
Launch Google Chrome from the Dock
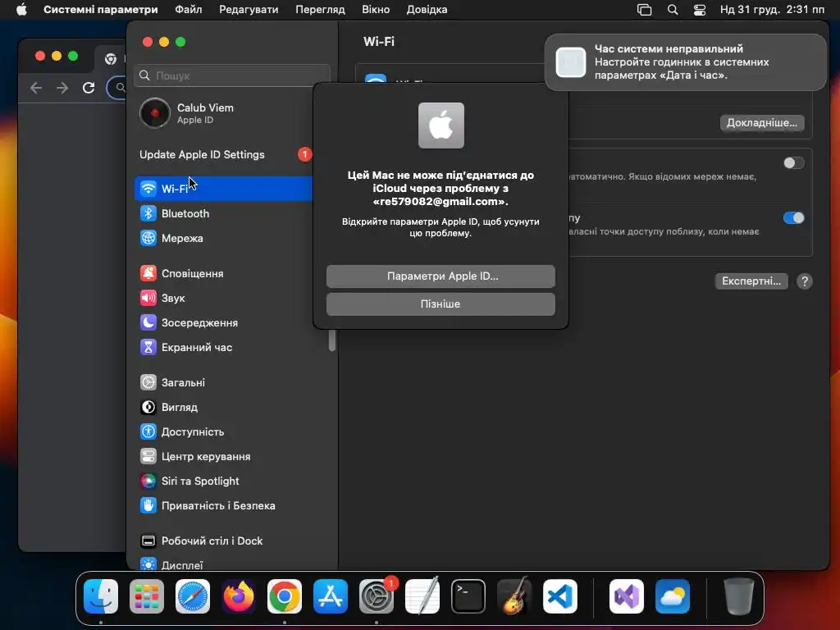pos(285,596)
